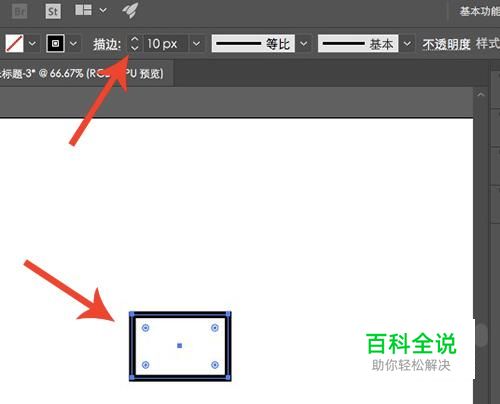
Task: Click the vertical scrollbar up arrow
Action: [480, 95]
